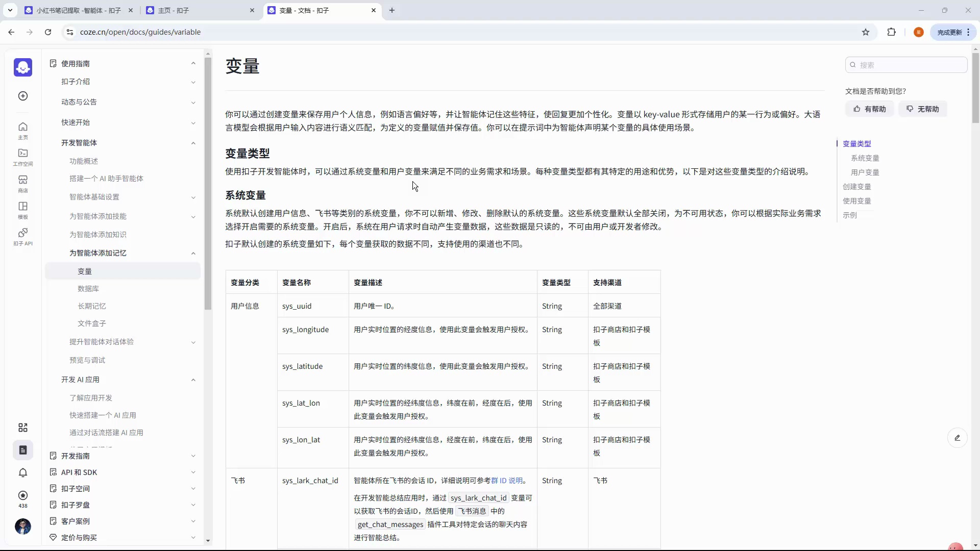Open the 群 ID 说明 link

[x=509, y=481]
